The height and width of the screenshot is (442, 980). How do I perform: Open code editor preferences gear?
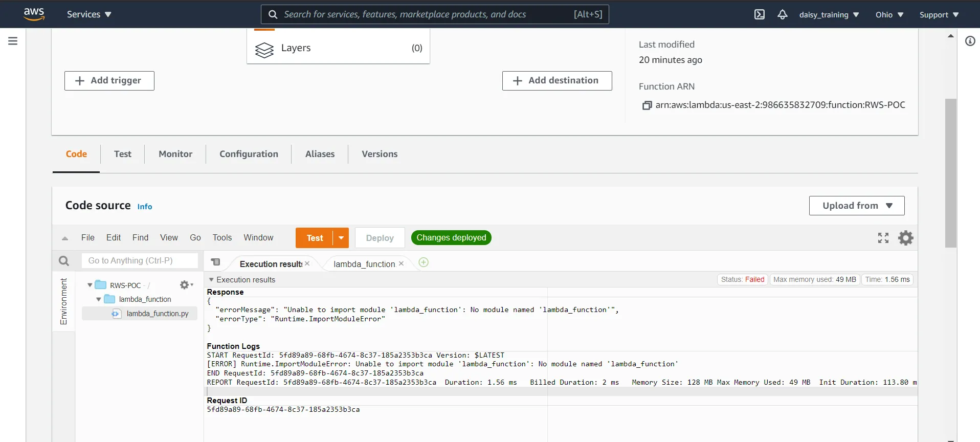click(x=906, y=238)
